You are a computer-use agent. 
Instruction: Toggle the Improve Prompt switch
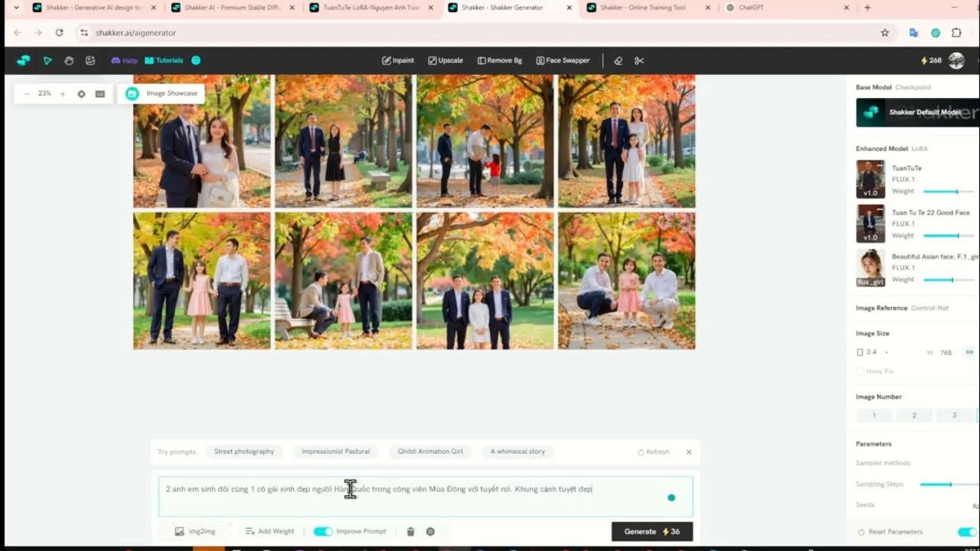click(x=323, y=531)
